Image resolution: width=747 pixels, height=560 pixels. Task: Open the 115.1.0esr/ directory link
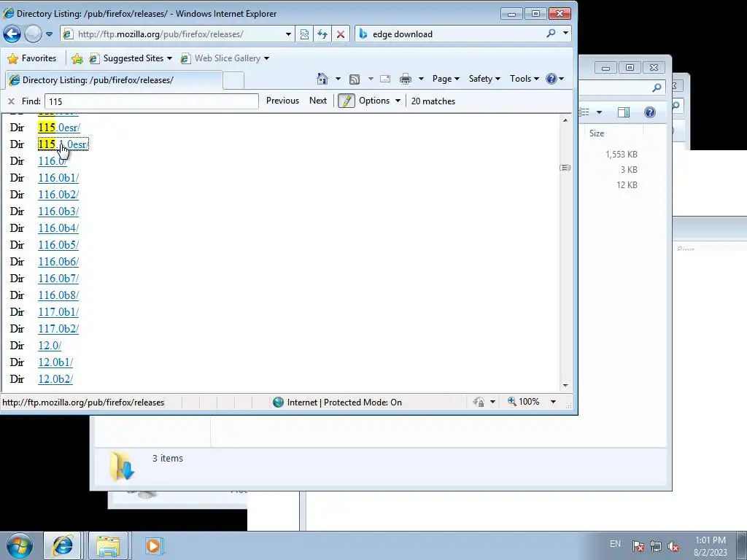click(x=63, y=144)
